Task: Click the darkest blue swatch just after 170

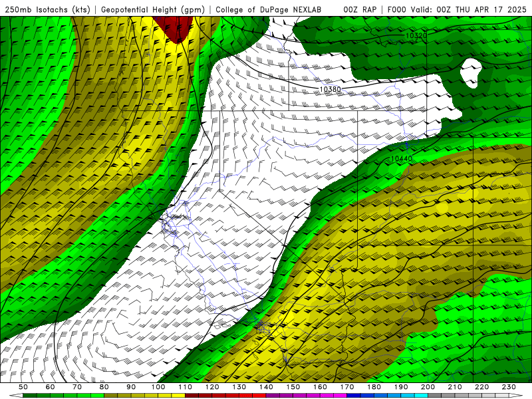Action: point(354,396)
